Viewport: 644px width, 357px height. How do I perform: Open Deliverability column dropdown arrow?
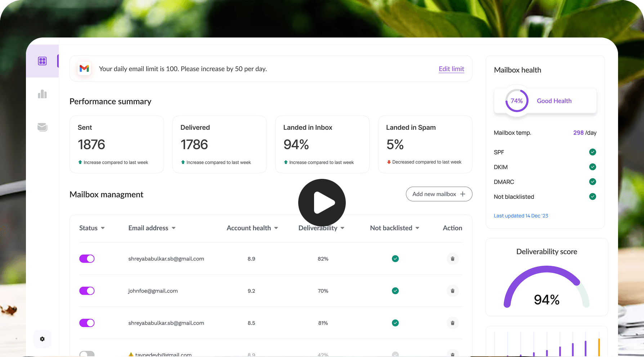click(343, 228)
